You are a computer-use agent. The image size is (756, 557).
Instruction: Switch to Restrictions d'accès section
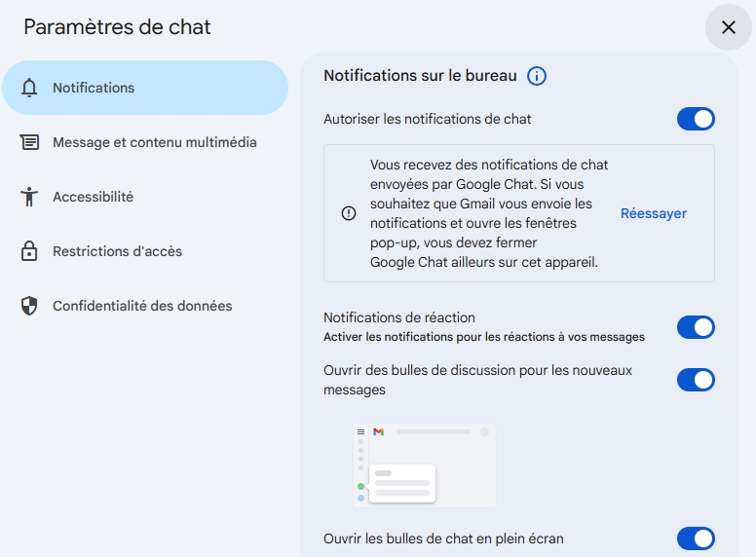tap(117, 251)
